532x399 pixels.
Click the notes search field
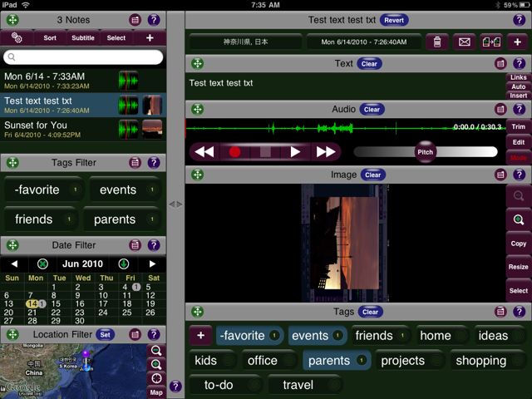click(83, 57)
